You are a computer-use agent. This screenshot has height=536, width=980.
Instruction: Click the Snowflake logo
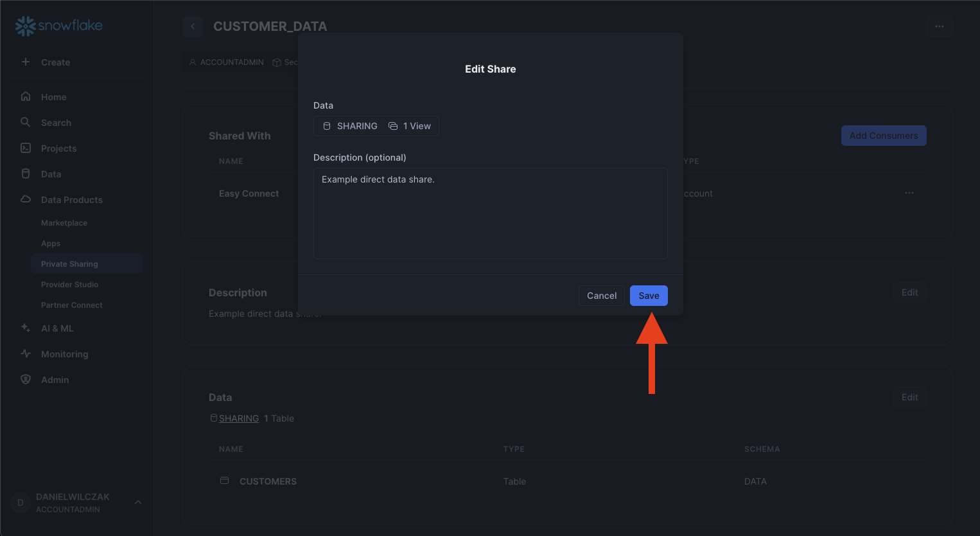[x=58, y=26]
